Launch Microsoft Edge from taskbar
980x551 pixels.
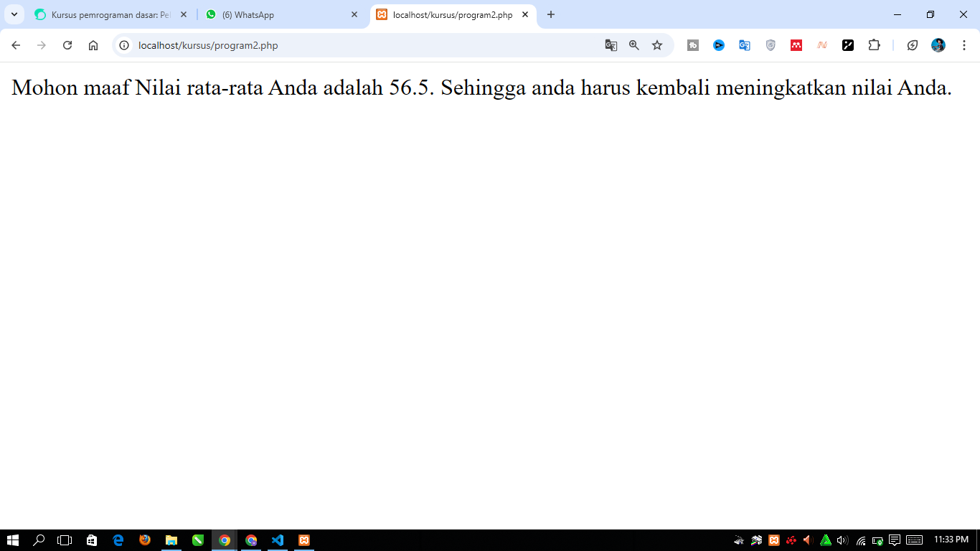coord(118,540)
